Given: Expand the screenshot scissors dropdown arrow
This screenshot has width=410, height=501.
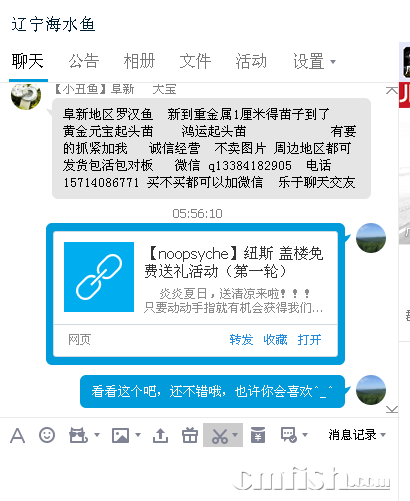Looking at the screenshot, I should [235, 435].
